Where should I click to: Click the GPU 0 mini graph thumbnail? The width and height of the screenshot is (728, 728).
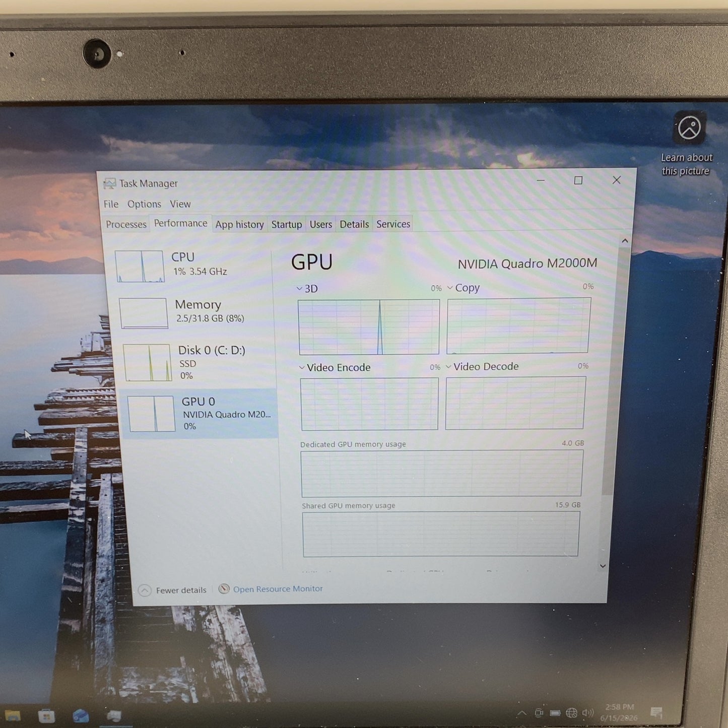(x=151, y=414)
